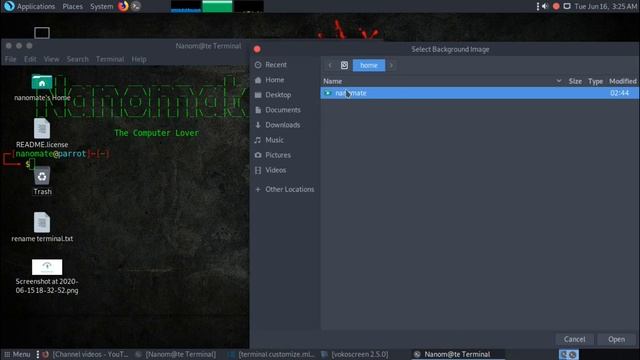Open the clock showing Tue Jun 16
The image size is (640, 360).
pyautogui.click(x=605, y=6)
